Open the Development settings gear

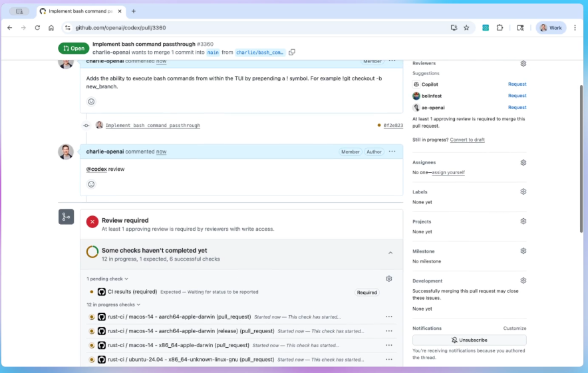point(523,281)
